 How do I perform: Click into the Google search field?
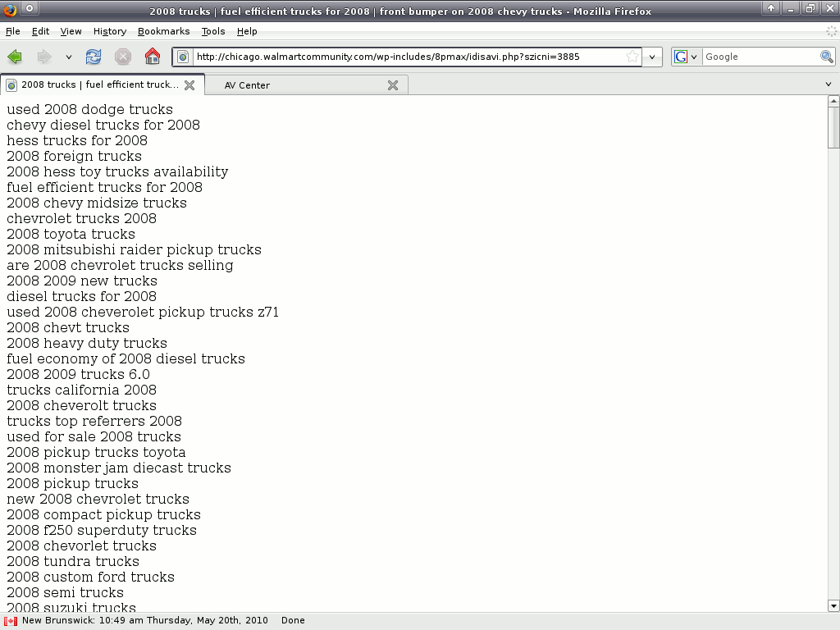pyautogui.click(x=760, y=57)
